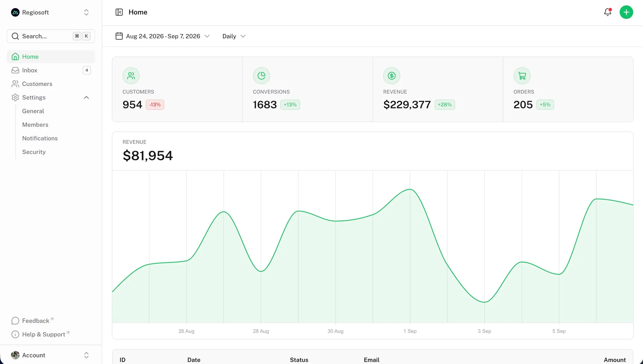Select Members under Settings
The width and height of the screenshot is (643, 364).
tap(35, 125)
